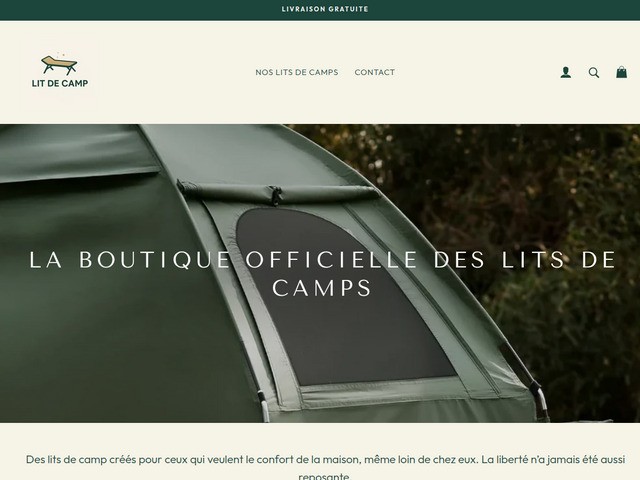Click the magnifying glass search icon
640x480 pixels.
click(x=594, y=73)
